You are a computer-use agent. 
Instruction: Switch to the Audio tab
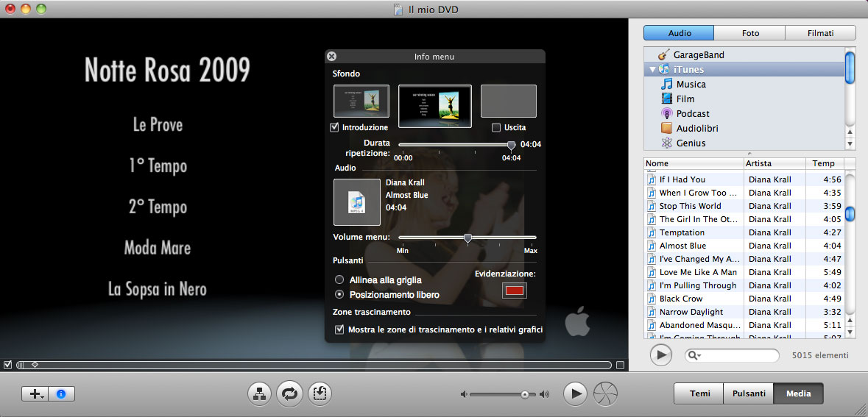coord(679,33)
